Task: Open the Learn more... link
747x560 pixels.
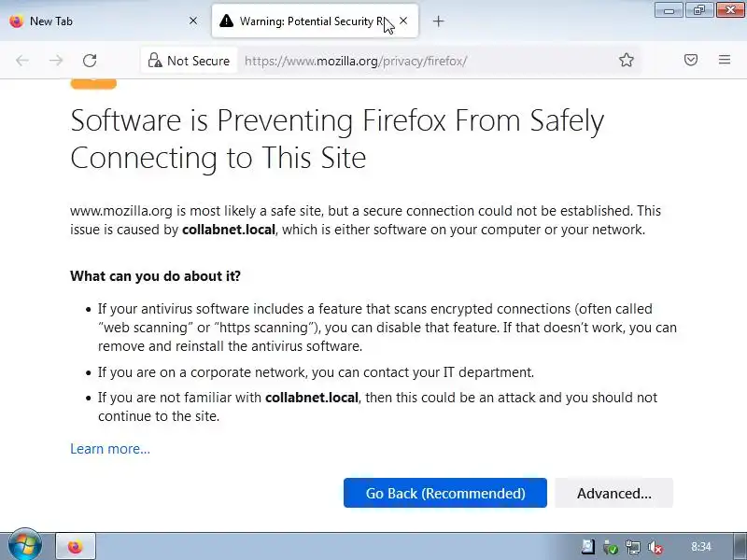Action: tap(110, 449)
